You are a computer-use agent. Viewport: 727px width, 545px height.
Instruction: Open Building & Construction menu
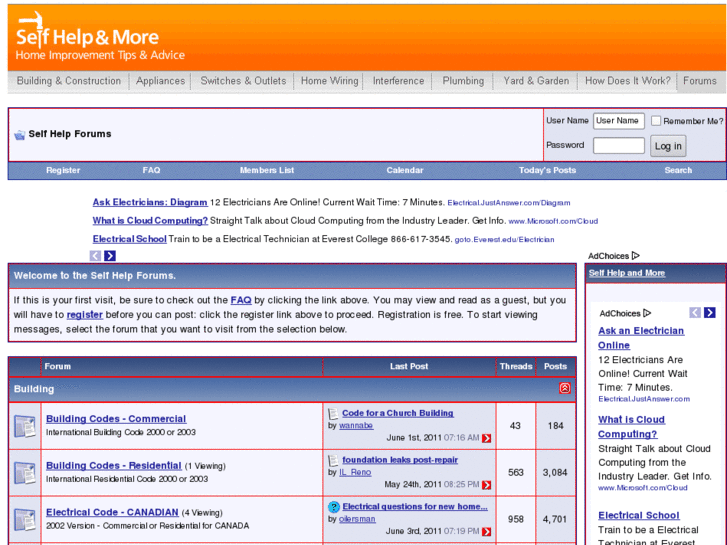click(x=69, y=81)
